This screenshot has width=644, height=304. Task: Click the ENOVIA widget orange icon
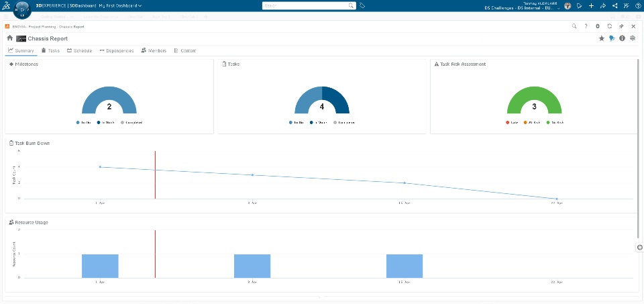click(x=7, y=26)
